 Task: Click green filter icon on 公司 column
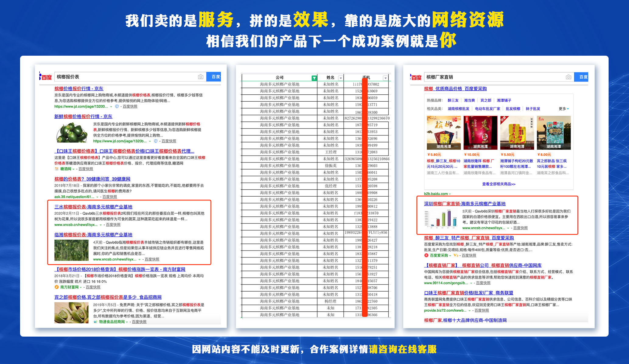314,78
